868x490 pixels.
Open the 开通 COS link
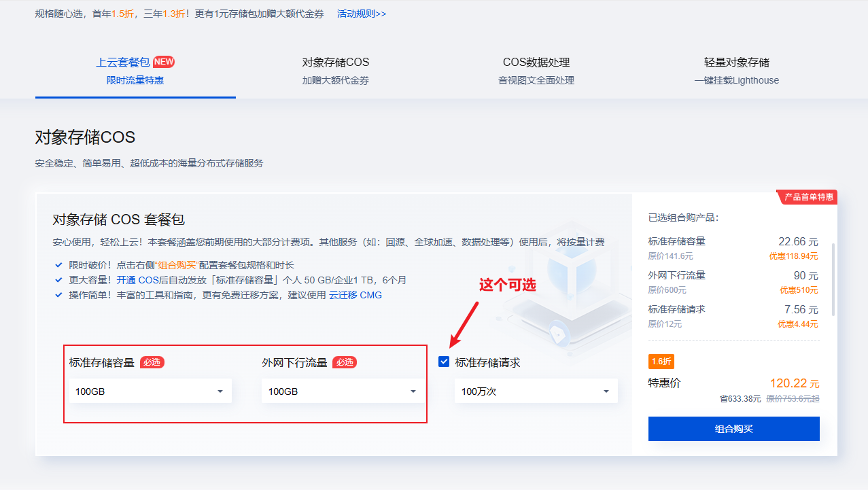137,280
